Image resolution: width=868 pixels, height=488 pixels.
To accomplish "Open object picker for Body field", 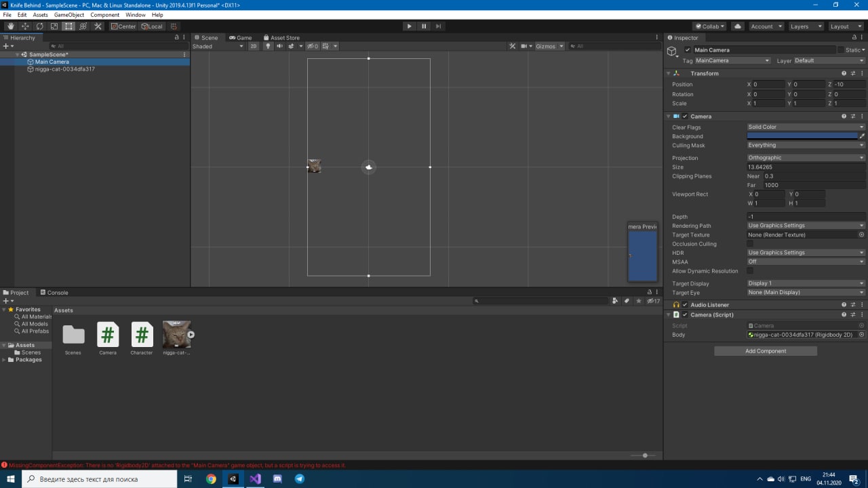I will coord(862,335).
